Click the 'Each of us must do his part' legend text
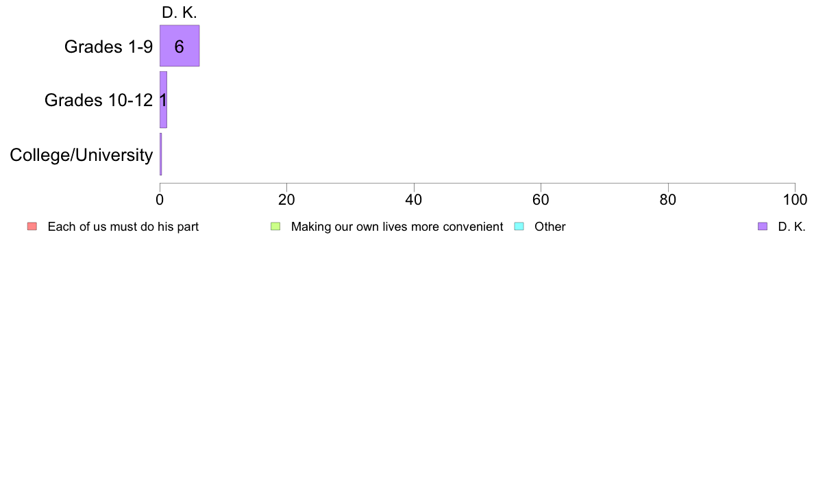Image resolution: width=814 pixels, height=504 pixels. pos(123,227)
